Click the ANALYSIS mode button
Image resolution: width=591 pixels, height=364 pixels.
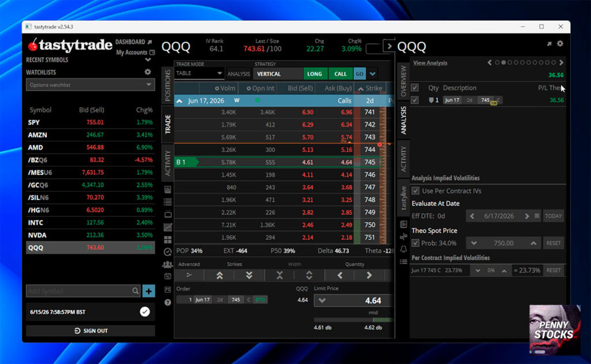click(238, 74)
